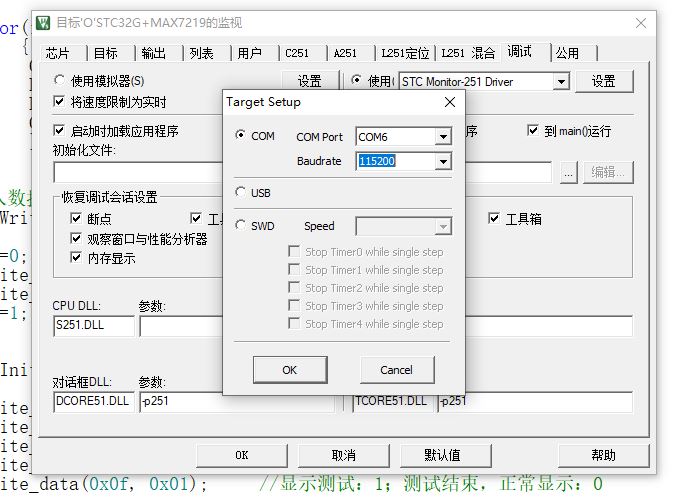Open the L251 混合 tab

point(468,53)
